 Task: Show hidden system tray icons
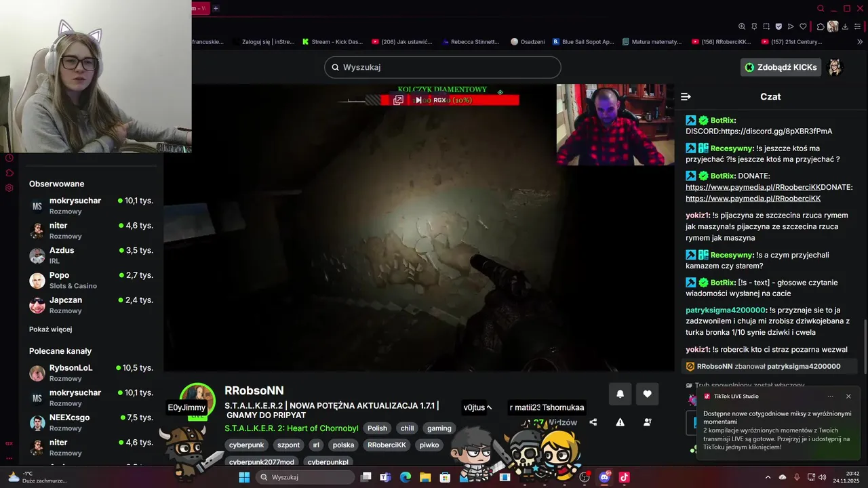point(768,477)
